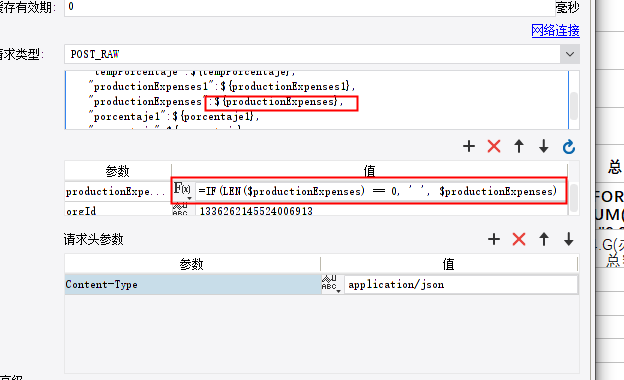This screenshot has width=624, height=380.
Task: Place the cursor in the porcentaje1 body line
Action: click(x=174, y=117)
